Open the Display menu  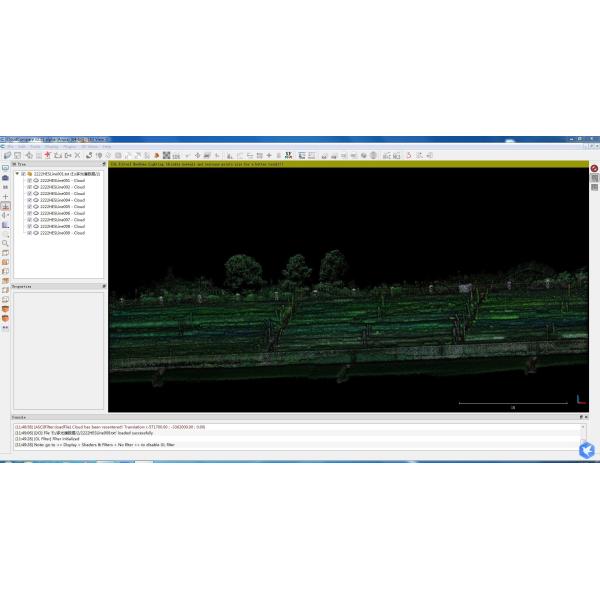click(52, 147)
